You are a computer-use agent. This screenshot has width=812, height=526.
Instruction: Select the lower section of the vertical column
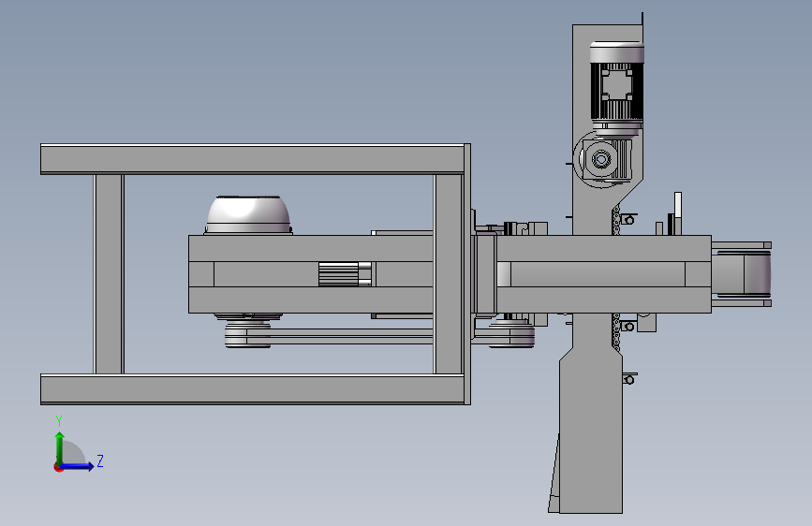pyautogui.click(x=591, y=430)
